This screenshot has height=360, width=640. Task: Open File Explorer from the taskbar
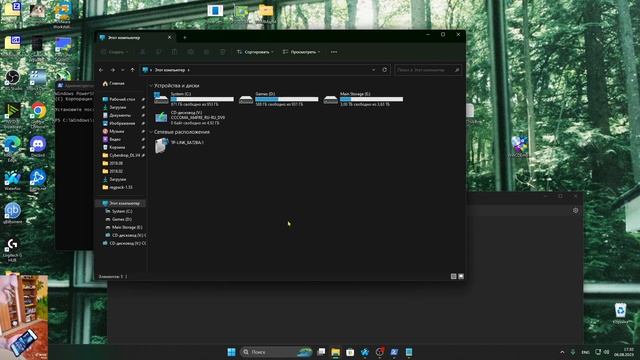click(336, 352)
